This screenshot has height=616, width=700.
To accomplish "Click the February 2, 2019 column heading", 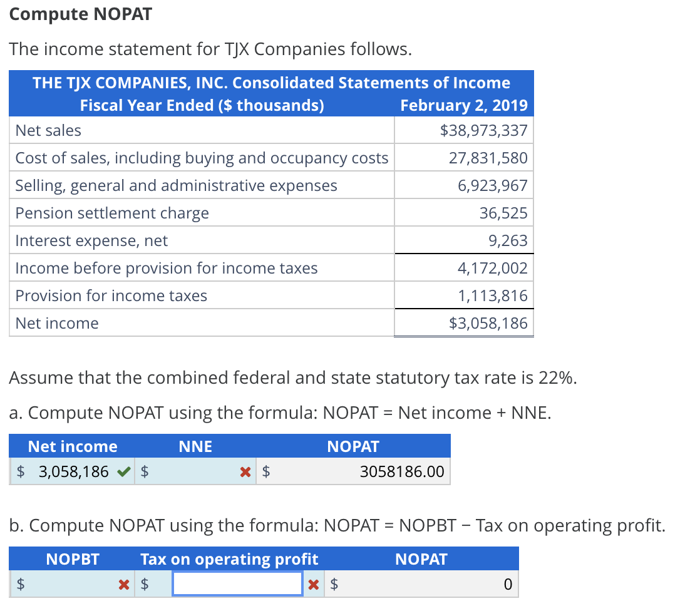I will (463, 105).
